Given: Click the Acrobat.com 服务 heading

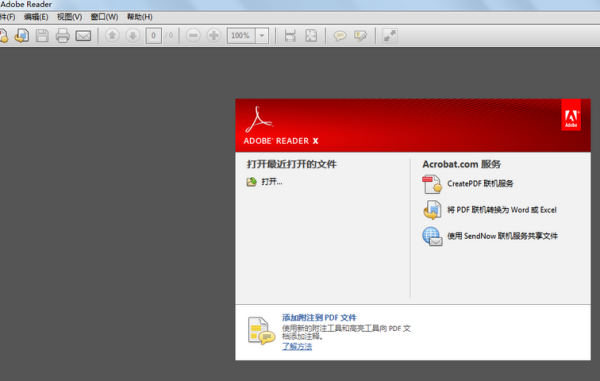Looking at the screenshot, I should point(461,164).
